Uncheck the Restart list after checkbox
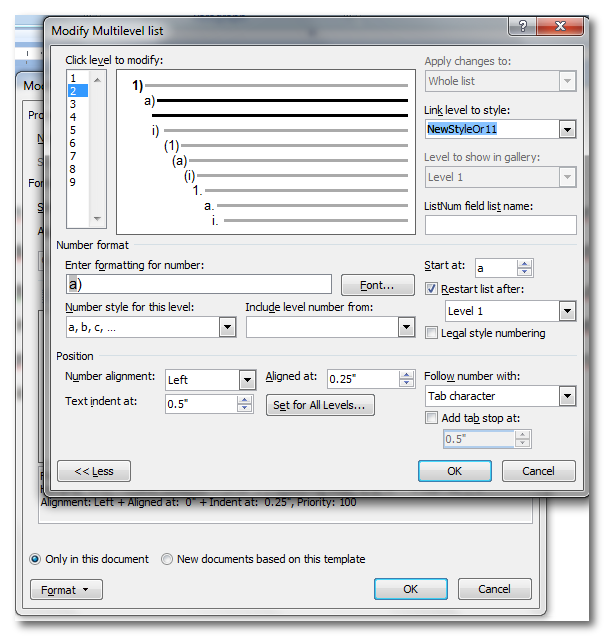 [432, 290]
